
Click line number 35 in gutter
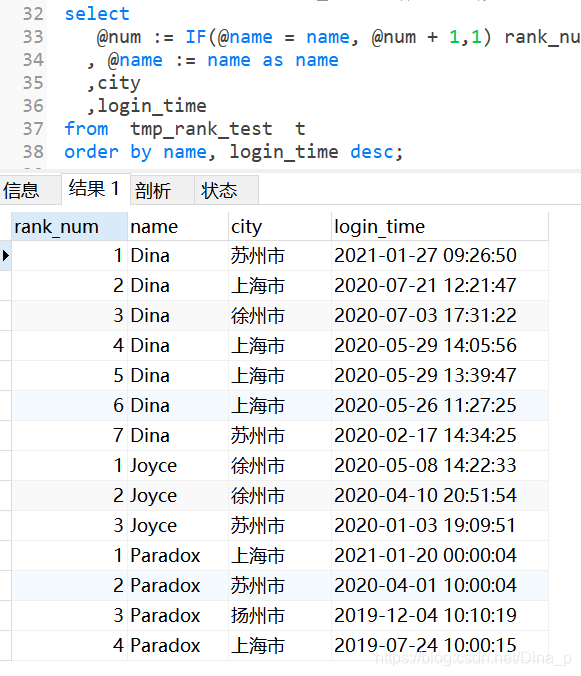tap(33, 83)
